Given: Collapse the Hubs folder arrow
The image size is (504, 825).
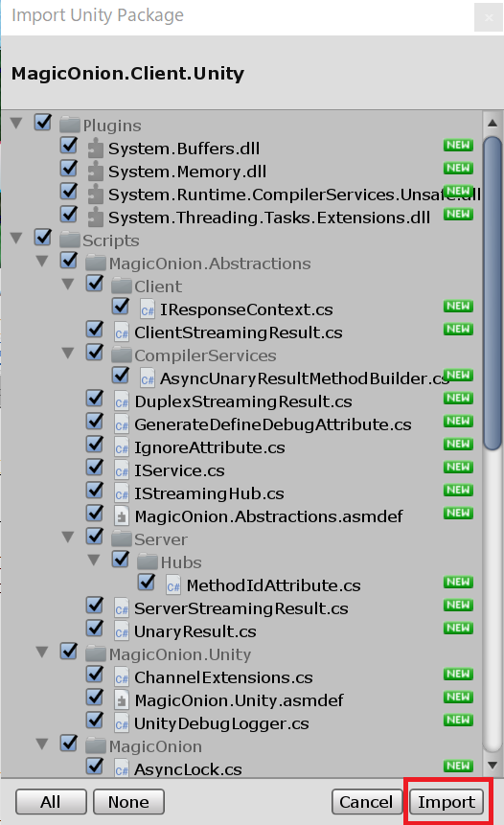Looking at the screenshot, I should (x=94, y=561).
